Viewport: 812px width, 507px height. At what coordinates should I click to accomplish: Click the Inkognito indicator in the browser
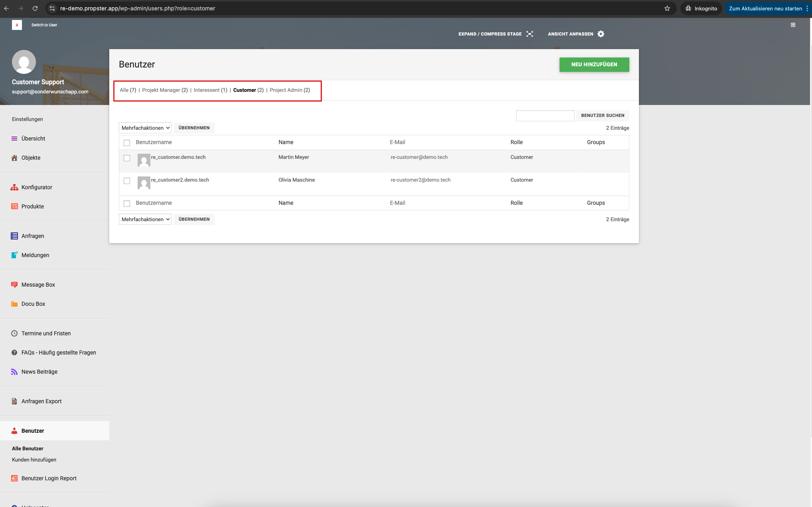[701, 8]
